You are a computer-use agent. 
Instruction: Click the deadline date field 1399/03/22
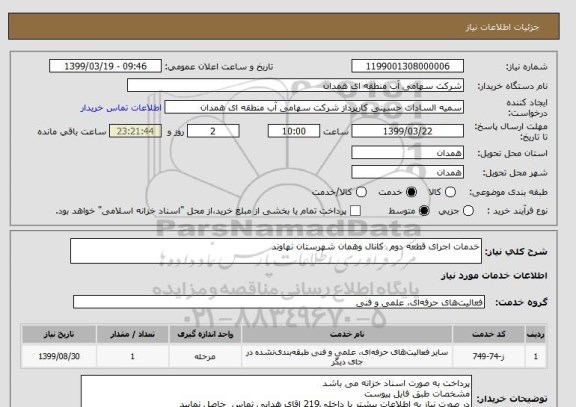[407, 131]
